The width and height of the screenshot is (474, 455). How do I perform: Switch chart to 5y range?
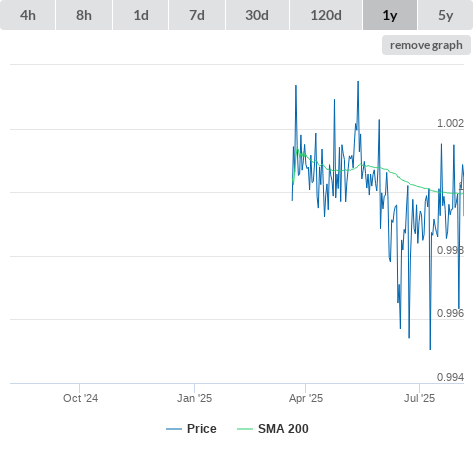445,15
